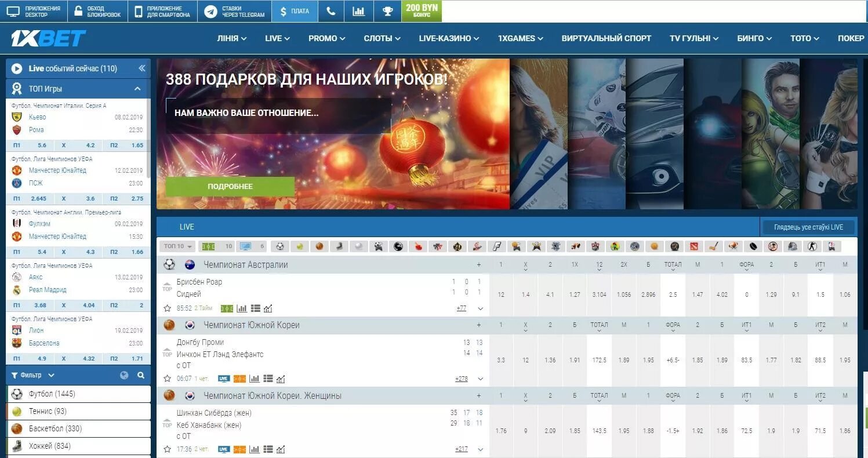Open the ТОП 10 dropdown
The image size is (868, 458).
pos(178,246)
